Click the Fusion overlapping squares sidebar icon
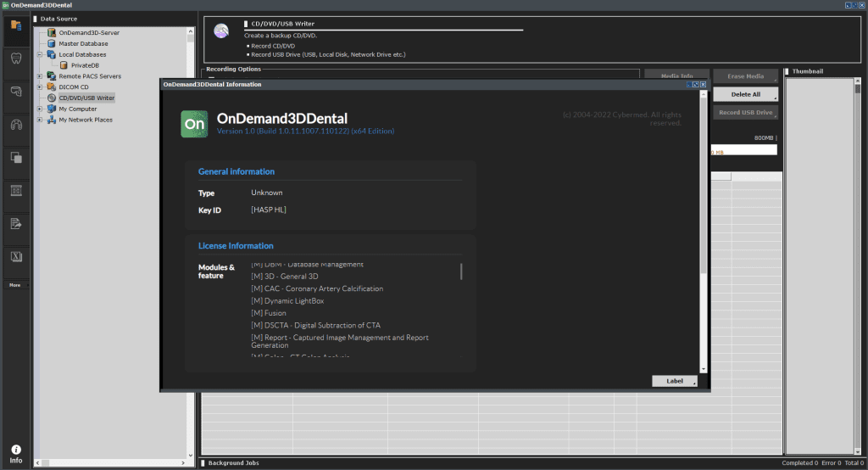 [15, 158]
